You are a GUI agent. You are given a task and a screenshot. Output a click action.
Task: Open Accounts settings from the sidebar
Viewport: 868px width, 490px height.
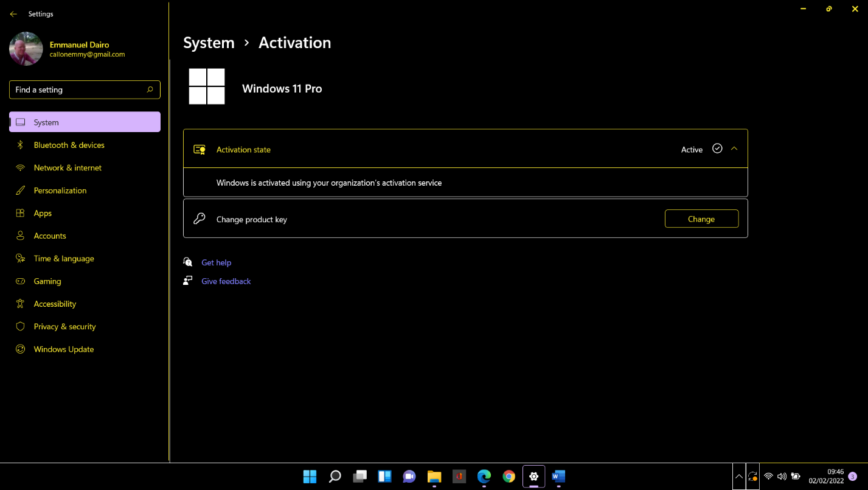pyautogui.click(x=50, y=236)
